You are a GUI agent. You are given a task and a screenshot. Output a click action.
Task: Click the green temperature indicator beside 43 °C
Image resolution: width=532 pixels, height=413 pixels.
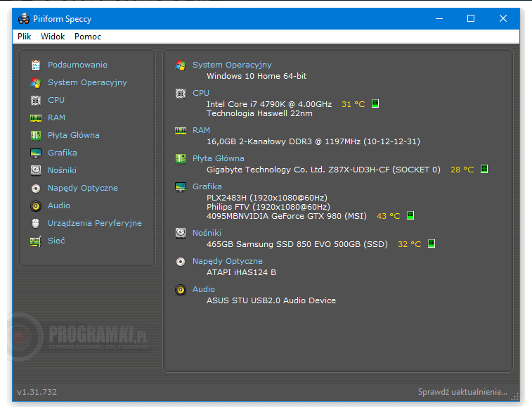(410, 215)
